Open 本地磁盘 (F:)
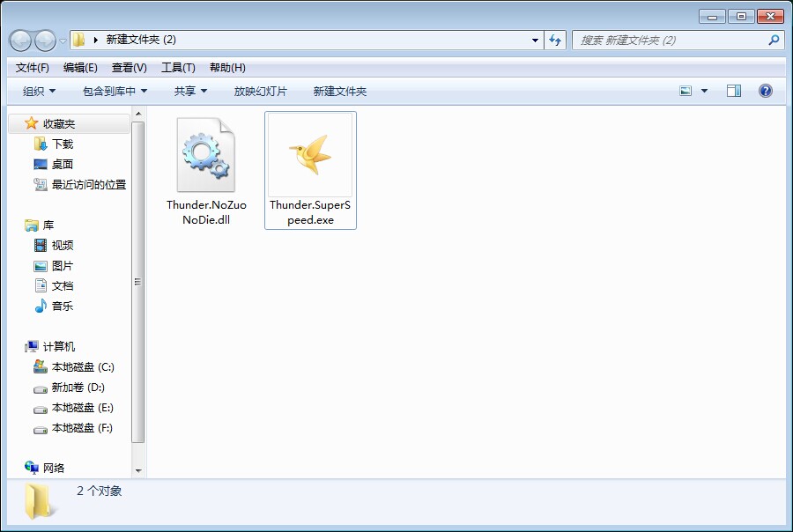Screen dimensions: 793x532 [x=82, y=428]
